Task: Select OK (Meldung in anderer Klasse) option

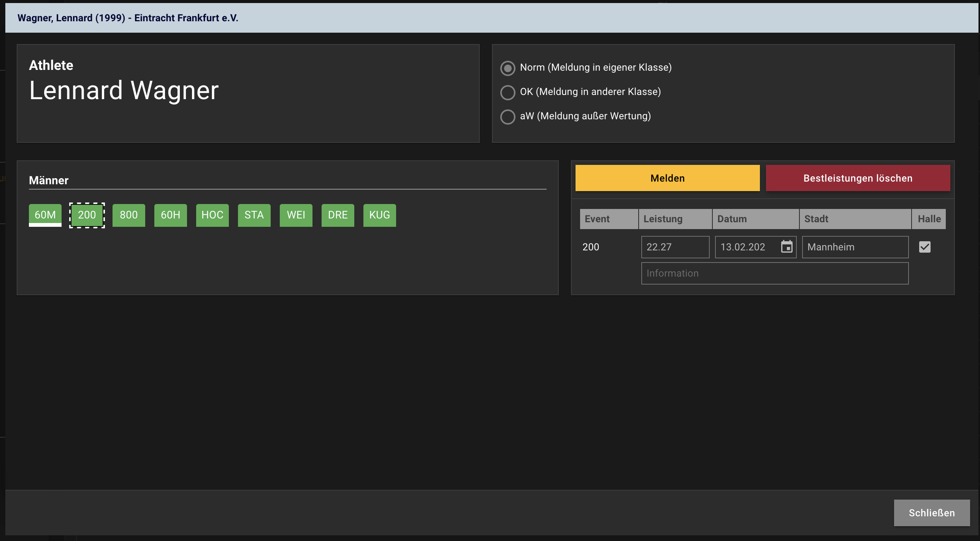Action: click(x=507, y=92)
